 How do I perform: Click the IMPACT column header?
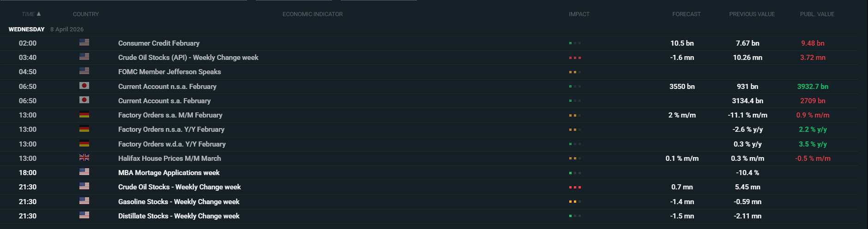point(579,14)
